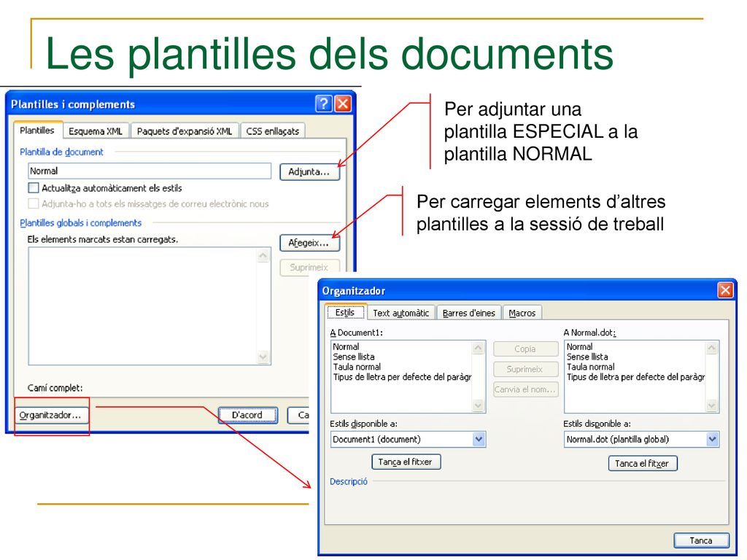Click scroll-down arrow of global templates list
This screenshot has width=747, height=560.
click(263, 357)
